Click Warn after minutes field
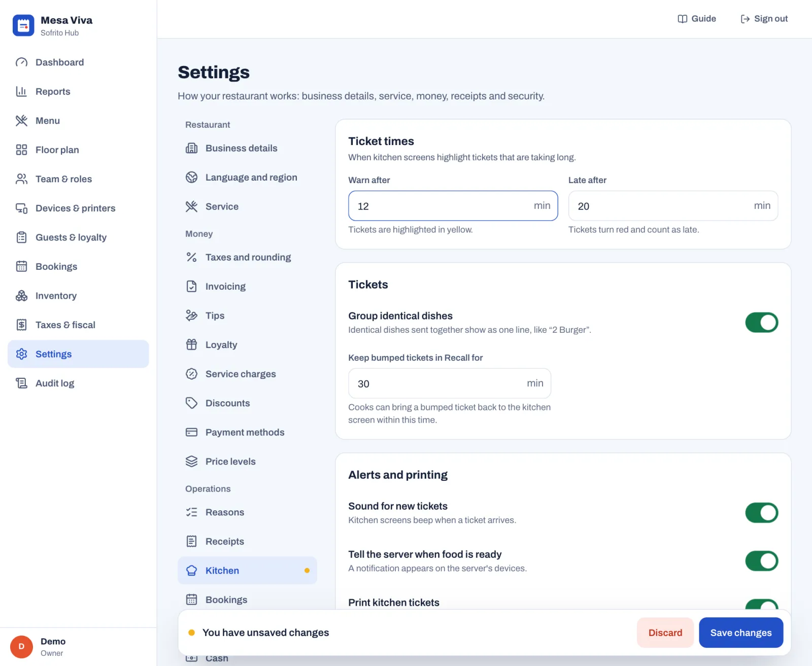 (453, 206)
